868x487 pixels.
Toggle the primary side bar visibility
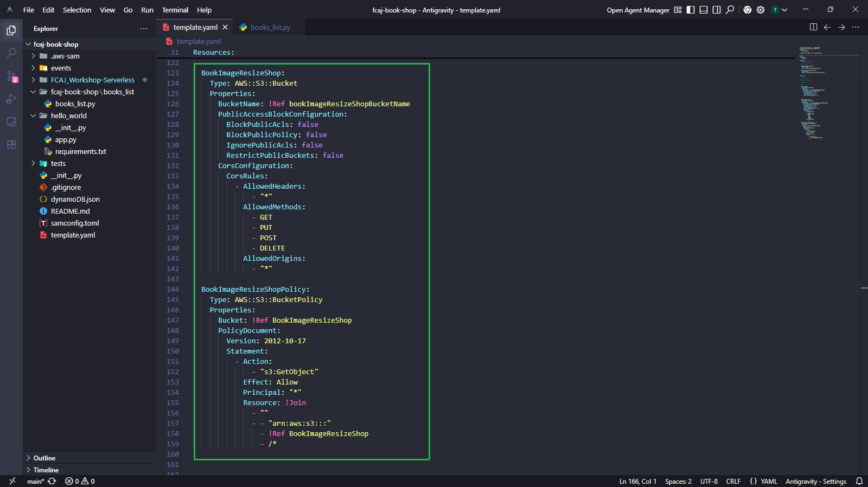tap(691, 10)
